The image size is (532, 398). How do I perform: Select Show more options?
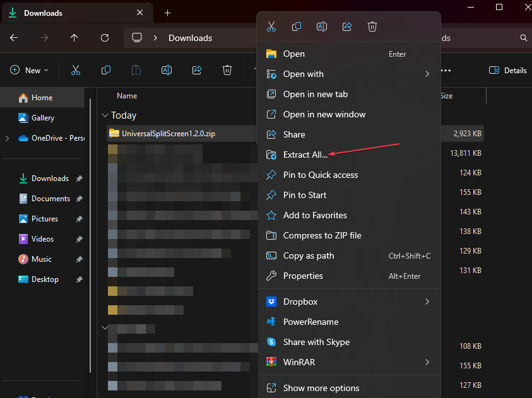[321, 388]
